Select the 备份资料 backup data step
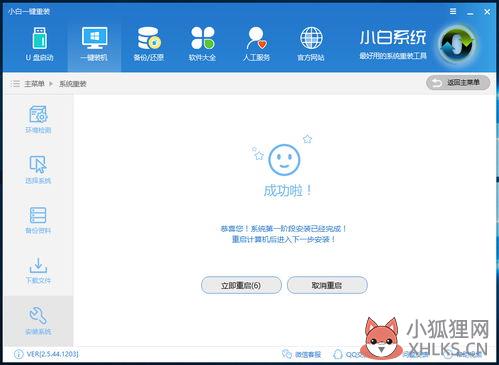The image size is (499, 365). 38,220
